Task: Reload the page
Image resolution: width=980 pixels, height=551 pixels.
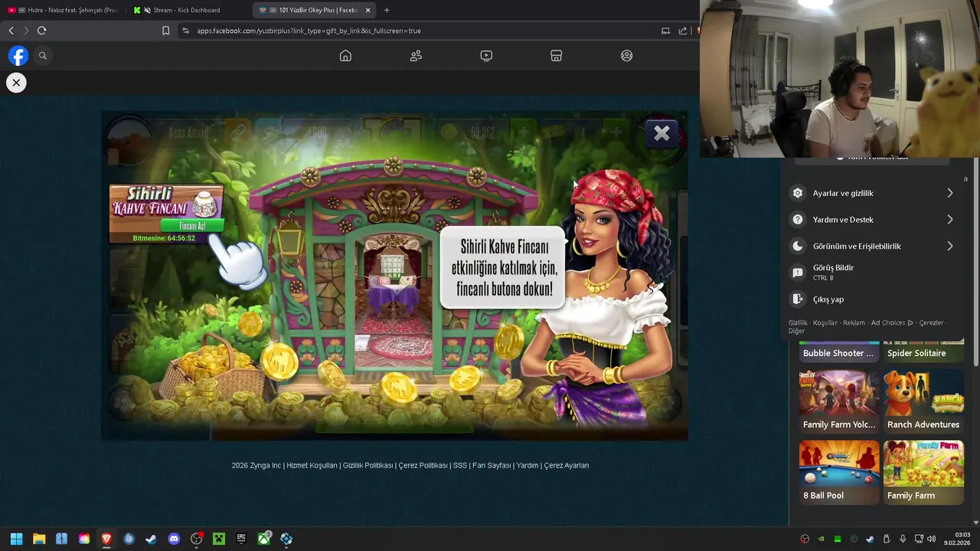Action: pos(42,31)
